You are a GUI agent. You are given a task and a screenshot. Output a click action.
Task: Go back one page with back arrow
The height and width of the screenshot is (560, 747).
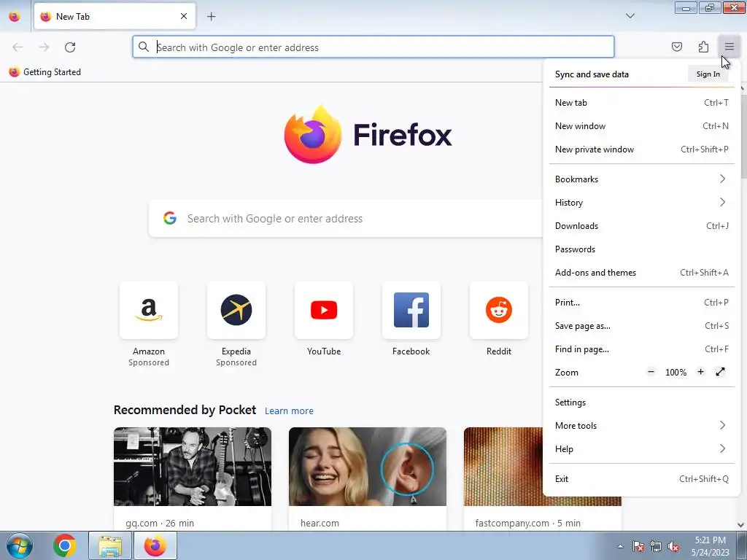(x=18, y=47)
